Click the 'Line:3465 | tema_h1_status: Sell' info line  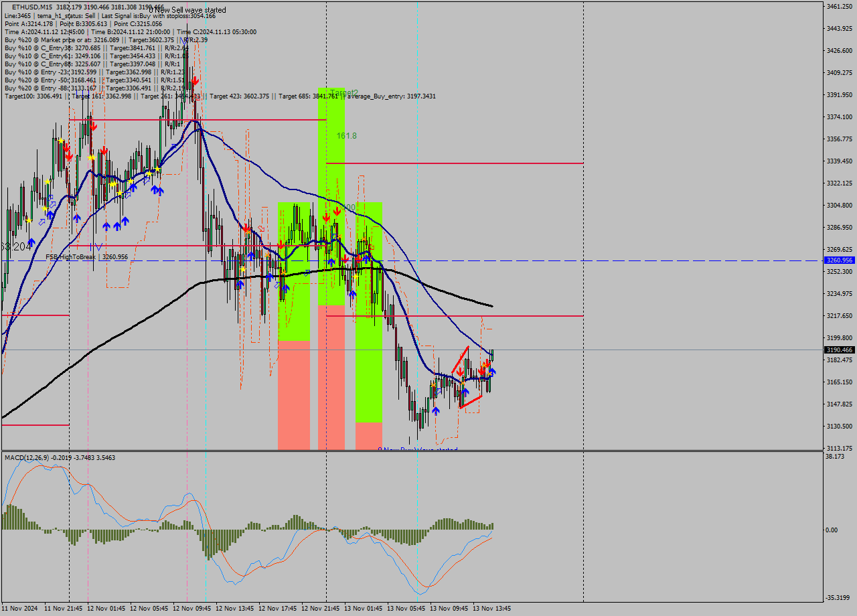[x=110, y=15]
